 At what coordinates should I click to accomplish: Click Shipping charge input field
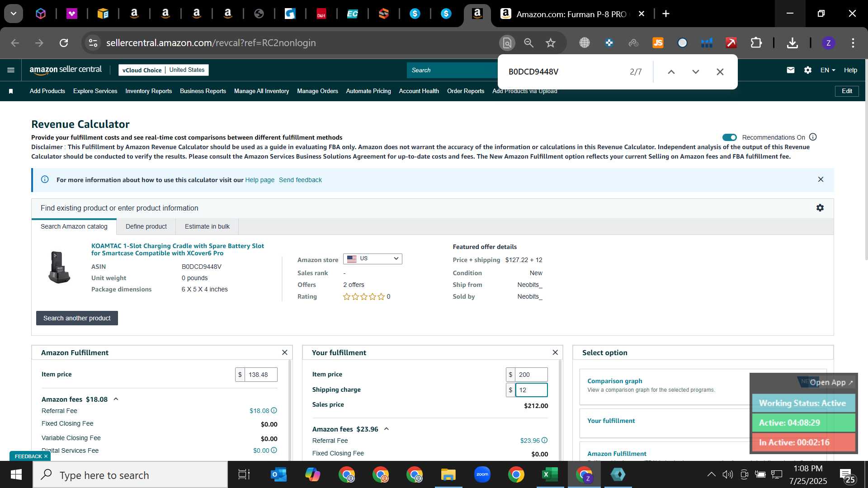tap(531, 390)
